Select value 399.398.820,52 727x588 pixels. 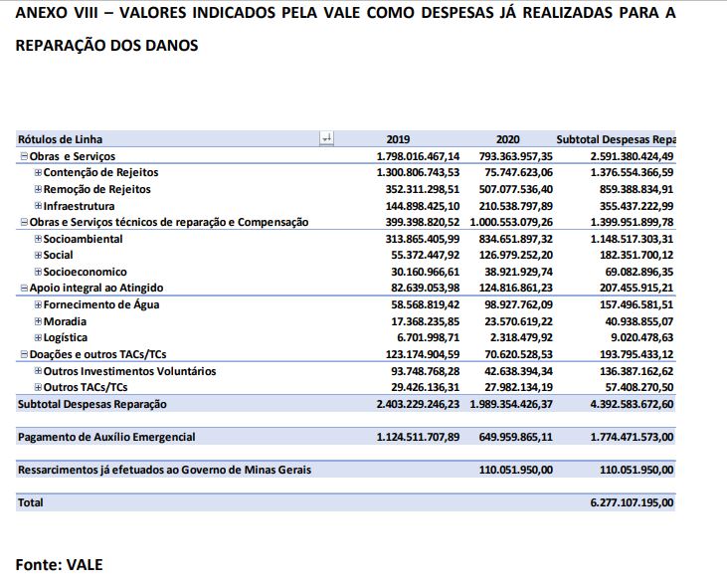coord(423,223)
